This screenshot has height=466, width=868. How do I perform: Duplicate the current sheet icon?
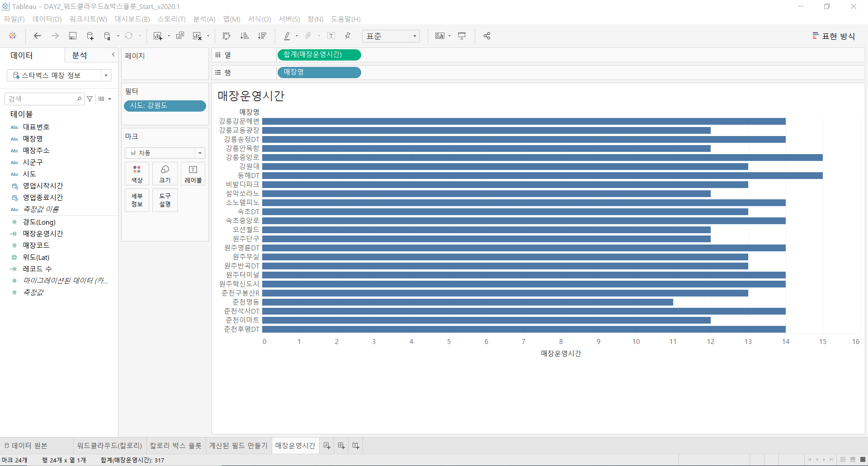pyautogui.click(x=180, y=36)
